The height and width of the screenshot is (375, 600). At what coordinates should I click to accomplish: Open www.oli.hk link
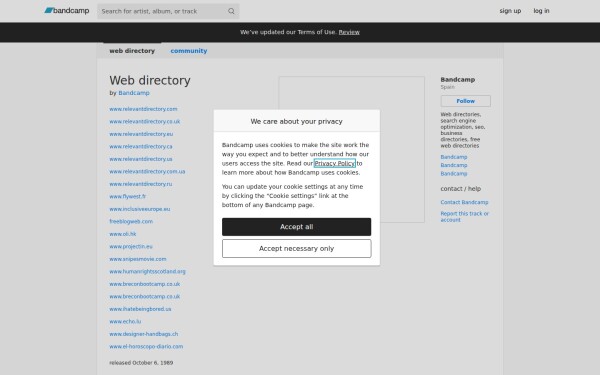tap(122, 234)
